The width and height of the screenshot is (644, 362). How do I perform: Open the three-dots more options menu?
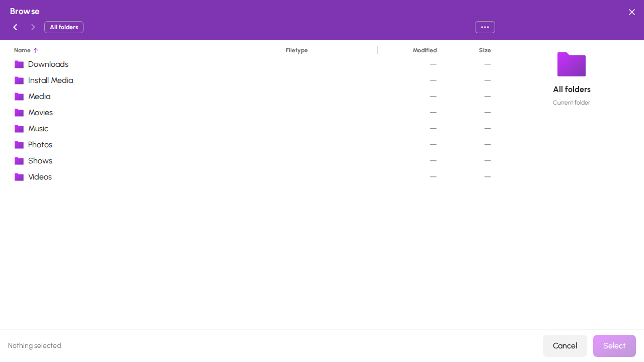485,27
